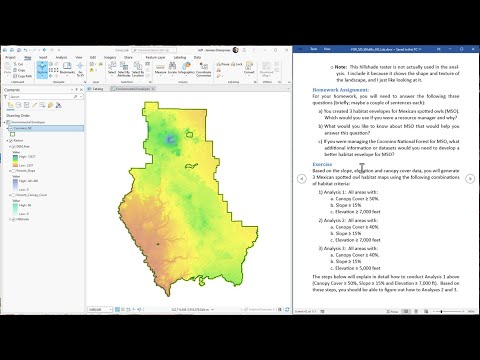Click the DEM_Feet color ramp

[x=15, y=161]
